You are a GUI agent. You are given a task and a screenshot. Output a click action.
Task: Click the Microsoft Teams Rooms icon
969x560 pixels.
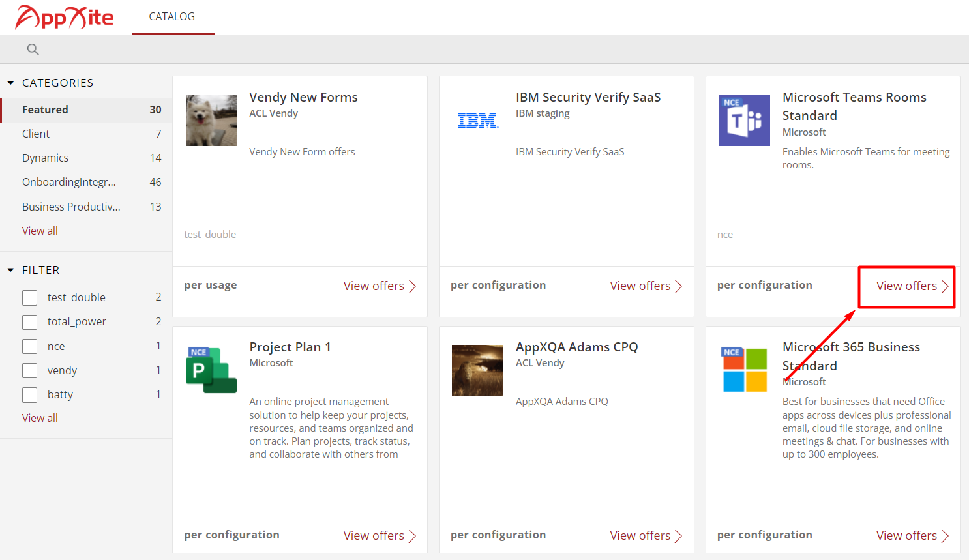[x=744, y=121]
